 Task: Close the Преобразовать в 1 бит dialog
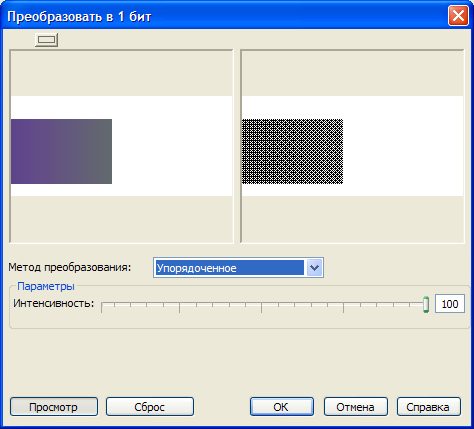[458, 16]
